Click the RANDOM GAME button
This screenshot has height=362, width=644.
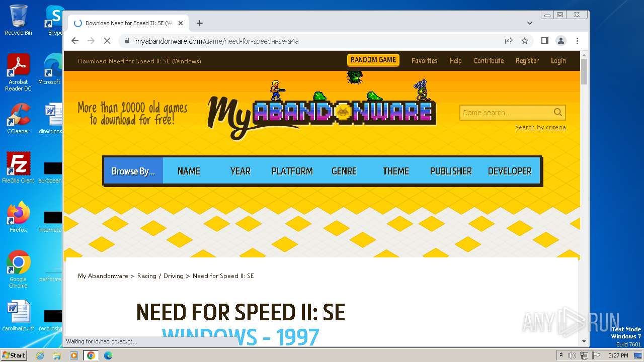coord(373,60)
